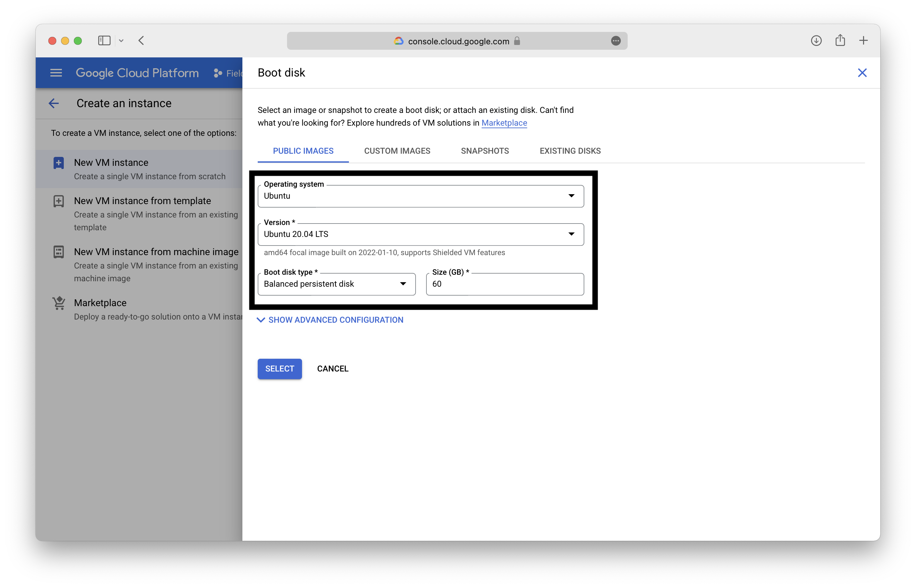
Task: Click the Create an instance title
Action: point(124,103)
